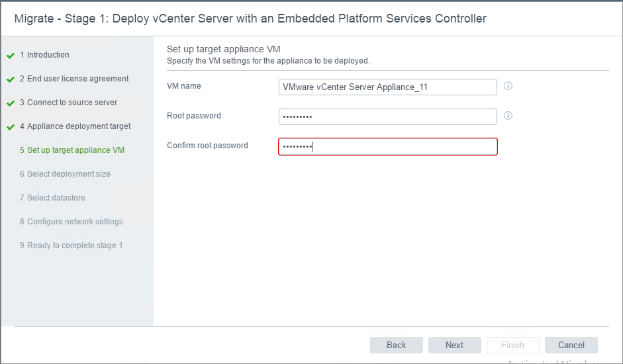
Task: Click the 'Confirm root password' label
Action: click(x=207, y=146)
